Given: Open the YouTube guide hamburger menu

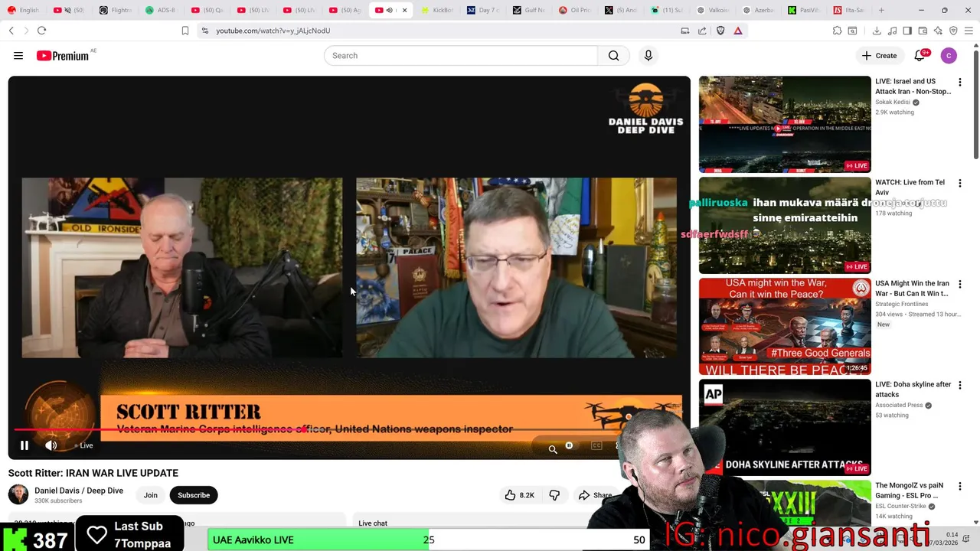Looking at the screenshot, I should click(x=18, y=56).
